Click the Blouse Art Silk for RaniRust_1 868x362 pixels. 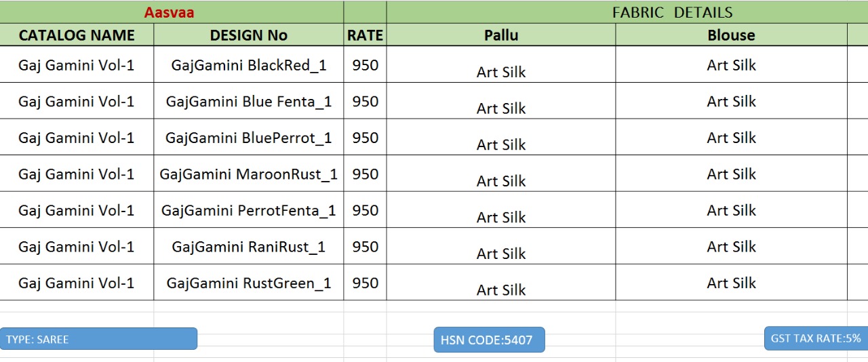pyautogui.click(x=731, y=247)
